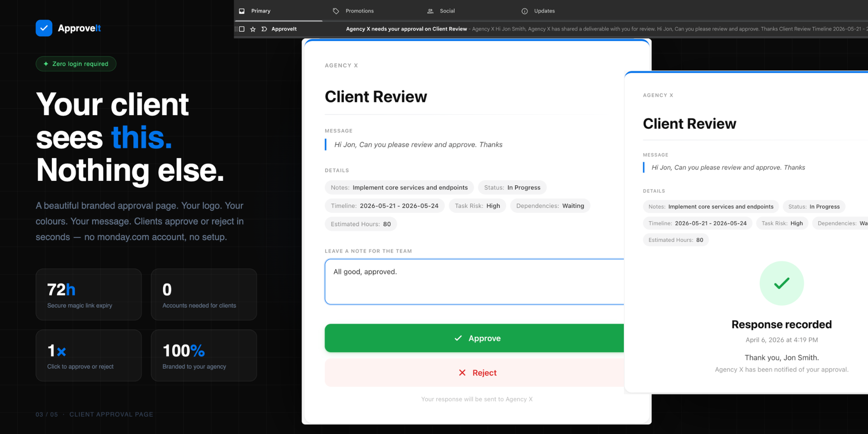Switch to the Primary inbox tab
The width and height of the screenshot is (868, 434).
coord(260,11)
